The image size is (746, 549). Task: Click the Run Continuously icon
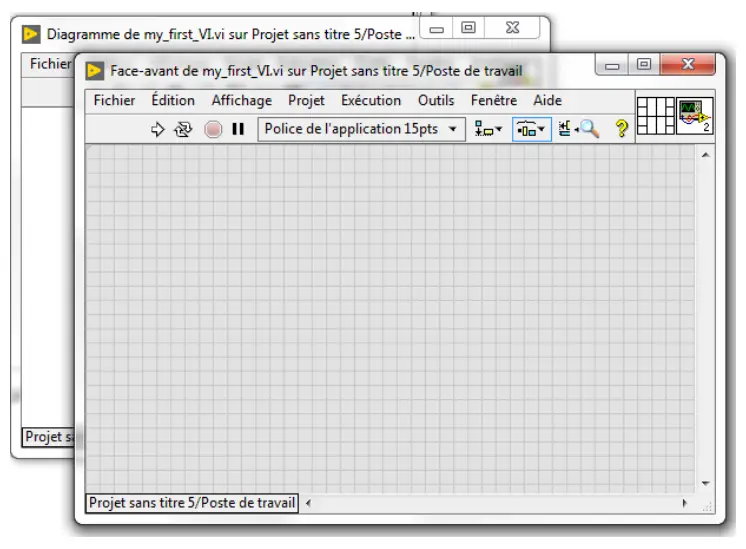[183, 129]
